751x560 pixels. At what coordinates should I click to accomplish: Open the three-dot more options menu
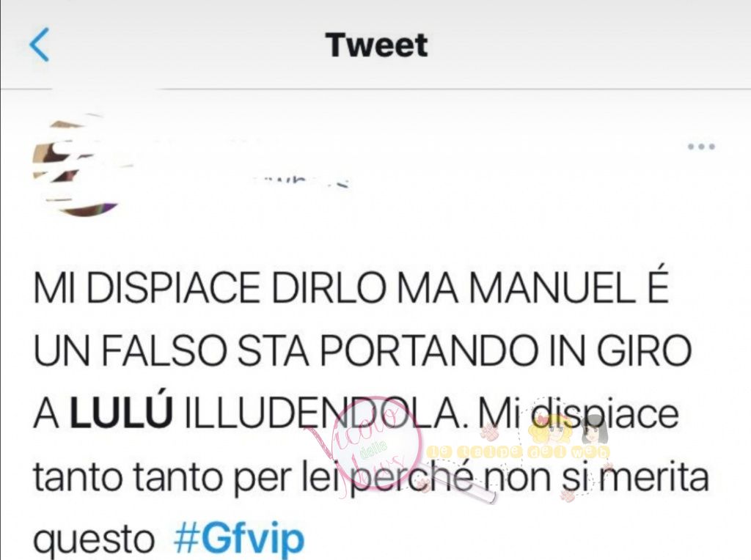[x=701, y=147]
